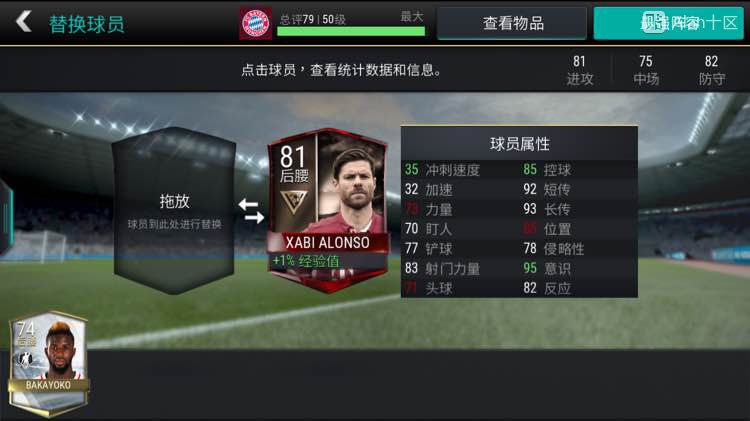Tap the Bayern Munich club crest
The width and height of the screenshot is (750, 421).
[255, 23]
